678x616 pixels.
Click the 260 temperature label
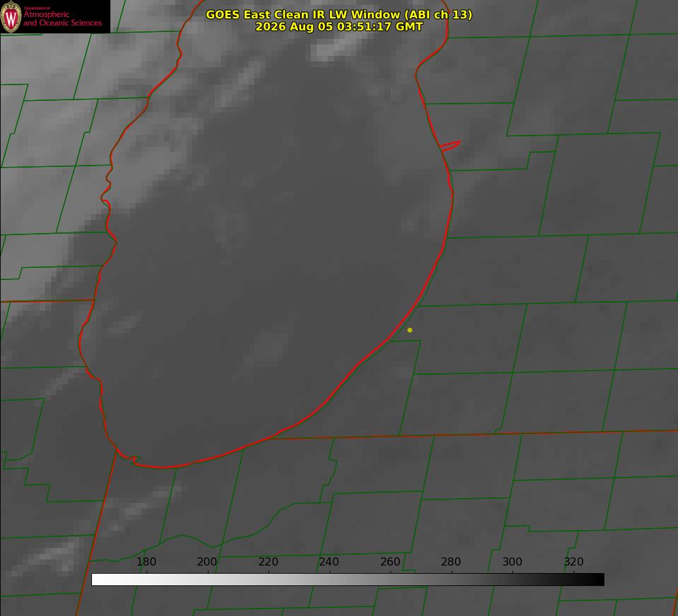390,561
